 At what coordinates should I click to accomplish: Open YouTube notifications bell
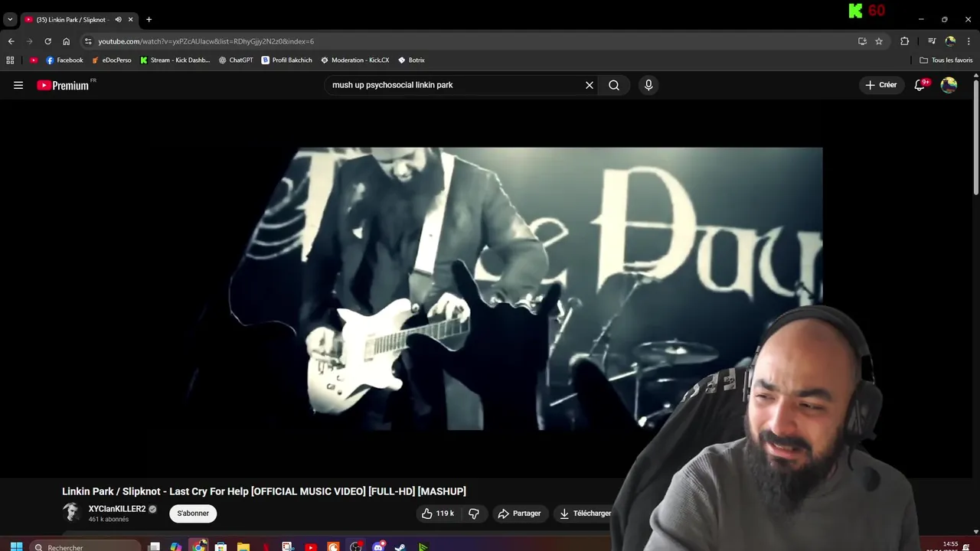coord(920,85)
